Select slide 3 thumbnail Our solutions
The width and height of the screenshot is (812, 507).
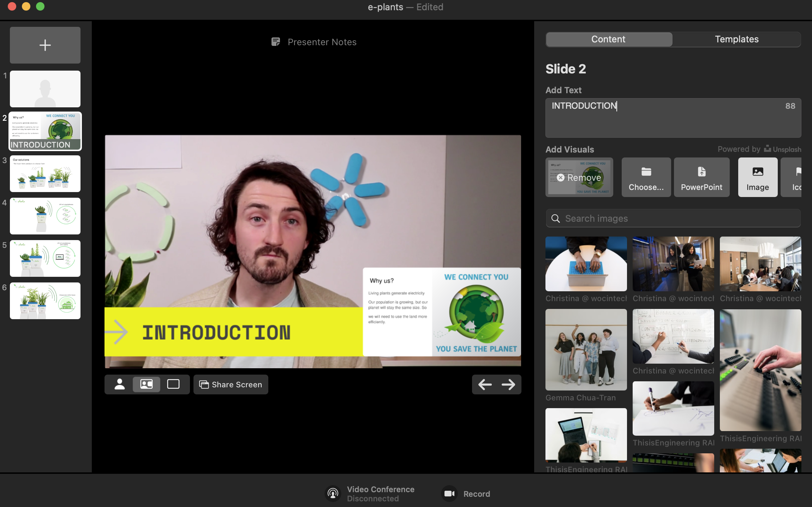click(x=45, y=174)
